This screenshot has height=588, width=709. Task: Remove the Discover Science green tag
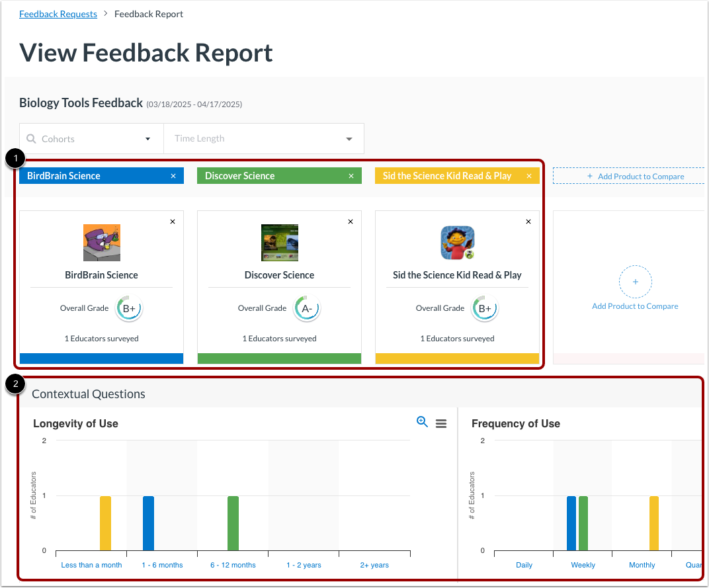pos(351,176)
